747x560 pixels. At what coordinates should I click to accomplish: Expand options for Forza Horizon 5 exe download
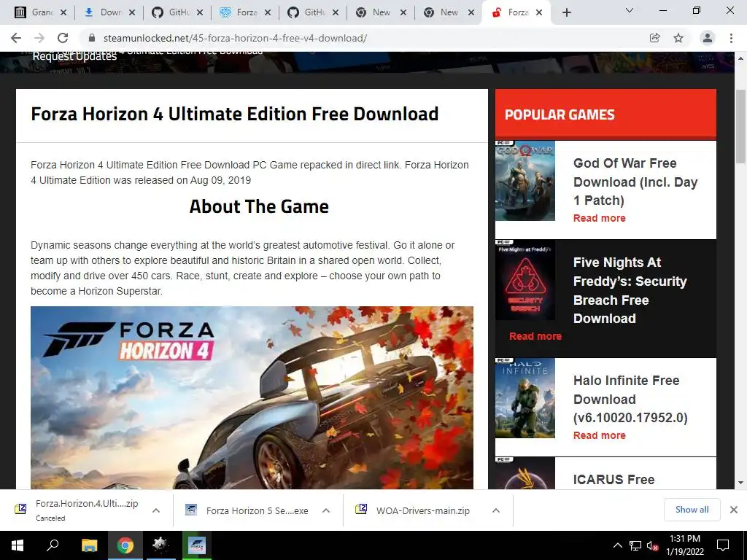pyautogui.click(x=326, y=510)
